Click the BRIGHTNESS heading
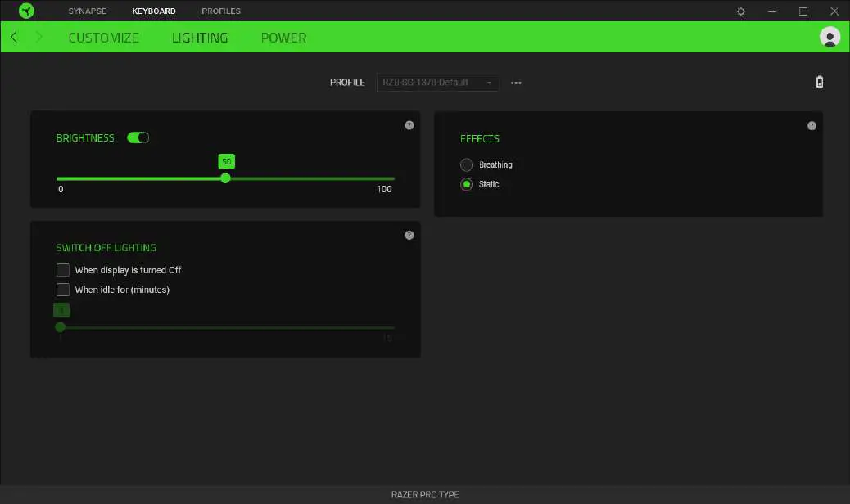This screenshot has height=504, width=850. pyautogui.click(x=85, y=138)
